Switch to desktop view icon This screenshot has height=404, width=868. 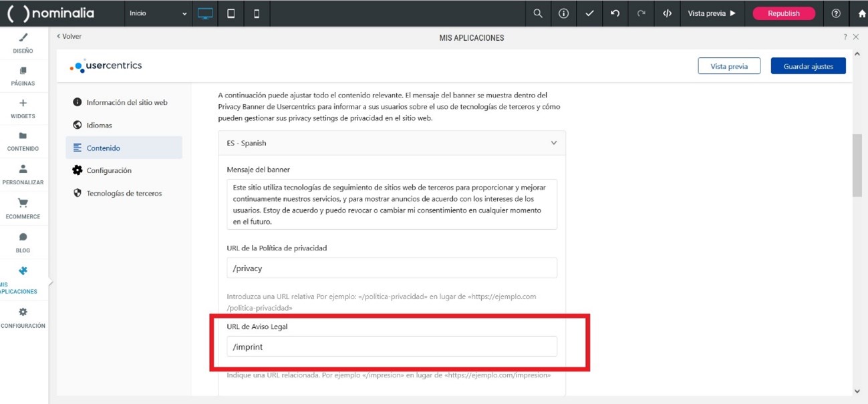pos(205,13)
